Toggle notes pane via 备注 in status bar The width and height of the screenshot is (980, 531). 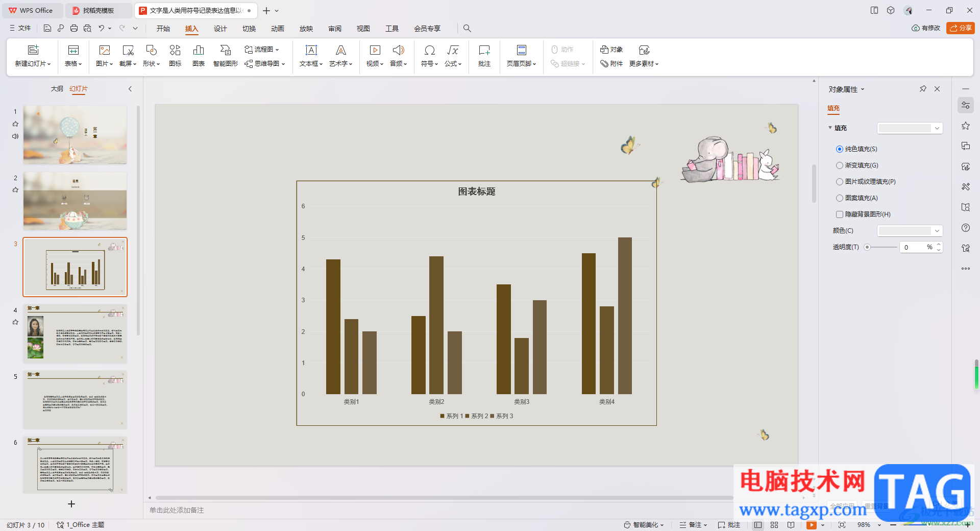click(693, 525)
